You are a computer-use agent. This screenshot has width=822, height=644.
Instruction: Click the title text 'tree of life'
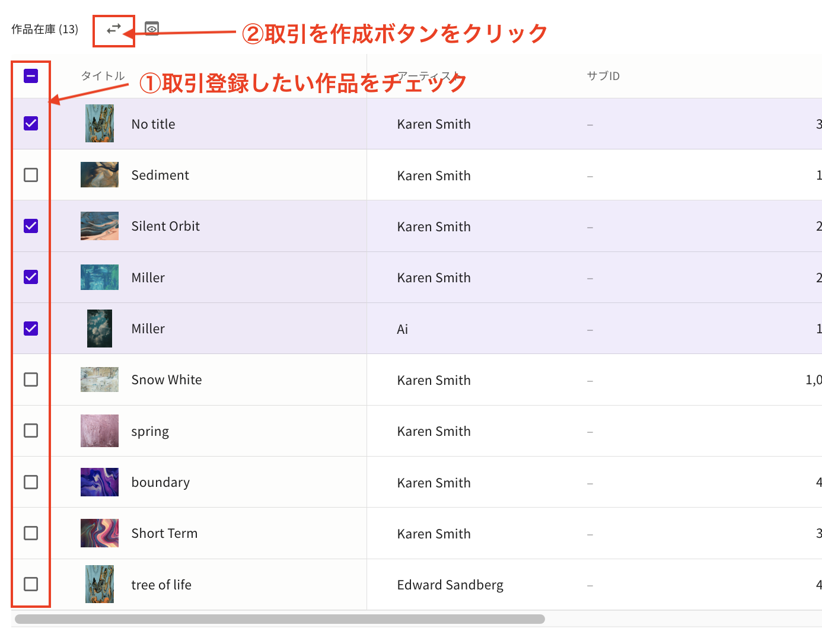click(161, 585)
